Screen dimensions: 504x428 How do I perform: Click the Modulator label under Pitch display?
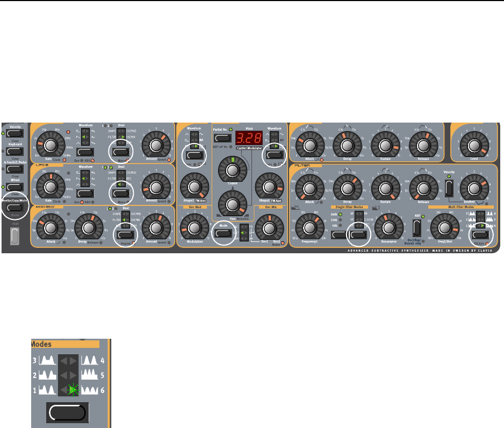coord(255,148)
